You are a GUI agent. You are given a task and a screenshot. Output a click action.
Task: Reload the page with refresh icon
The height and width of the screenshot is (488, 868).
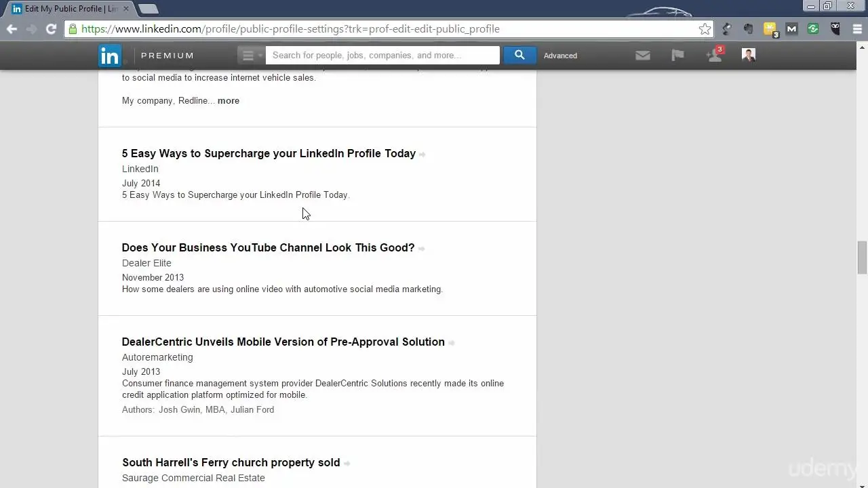click(x=51, y=28)
